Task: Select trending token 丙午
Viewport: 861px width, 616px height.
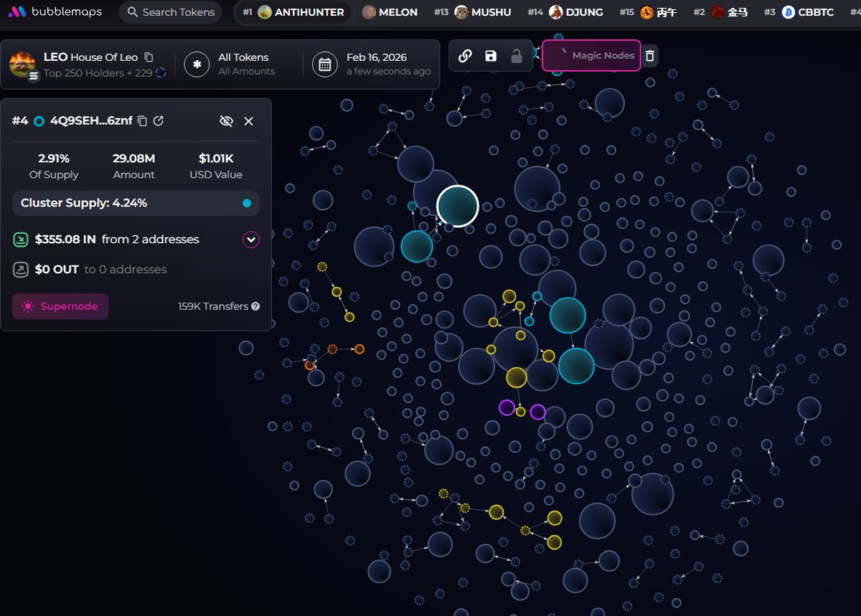Action: pyautogui.click(x=648, y=12)
